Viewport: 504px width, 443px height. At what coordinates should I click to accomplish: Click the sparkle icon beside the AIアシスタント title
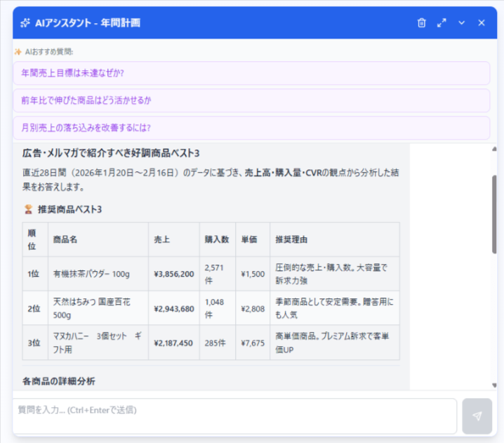click(x=25, y=22)
